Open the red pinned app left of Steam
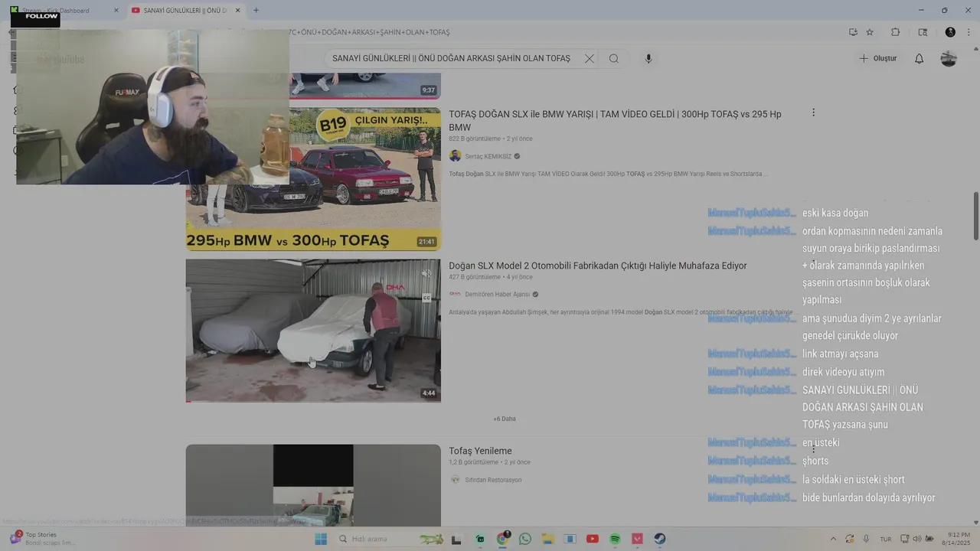This screenshot has height=551, width=980. (x=637, y=539)
